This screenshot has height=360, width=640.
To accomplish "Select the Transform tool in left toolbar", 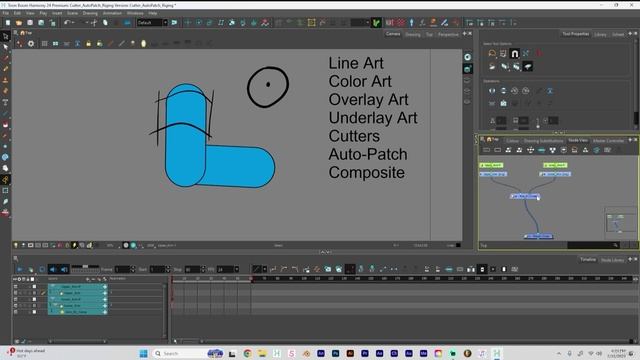I will pos(5,37).
